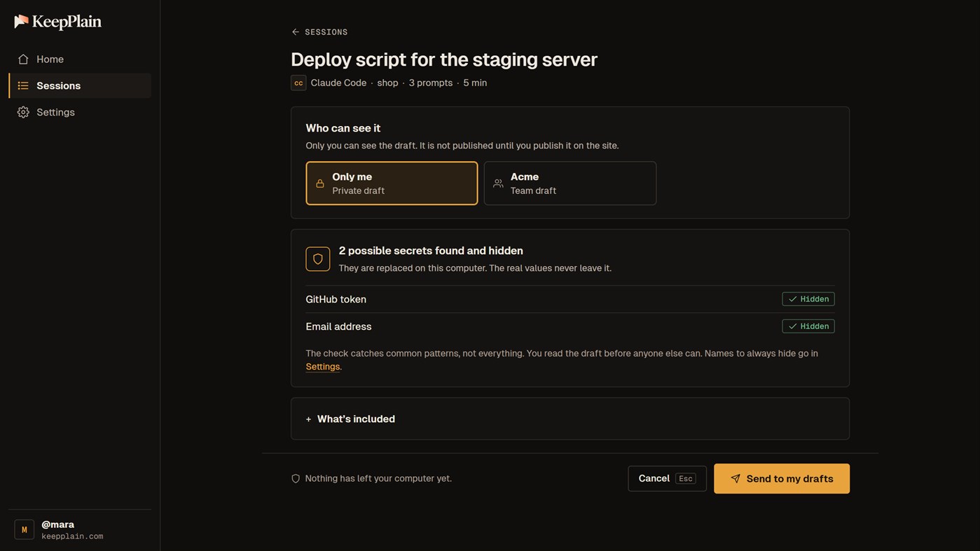Click the title 'Deploy script for the staging server'
The image size is (980, 551).
444,60
